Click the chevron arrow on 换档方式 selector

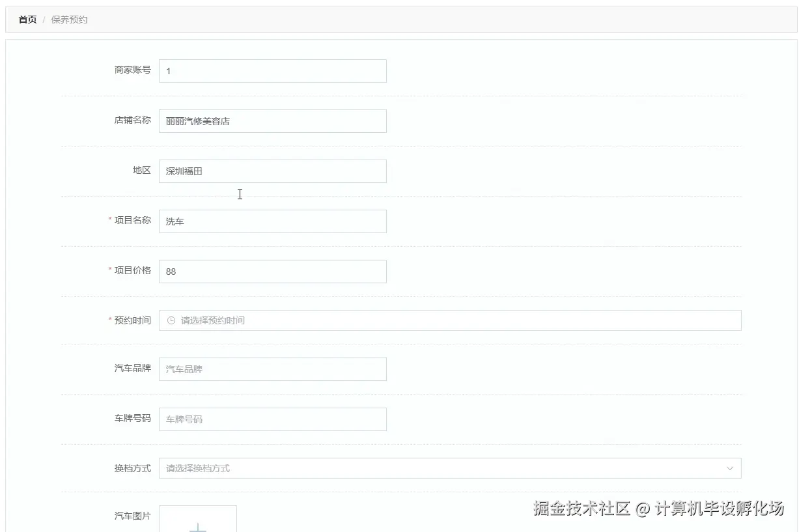tap(730, 468)
